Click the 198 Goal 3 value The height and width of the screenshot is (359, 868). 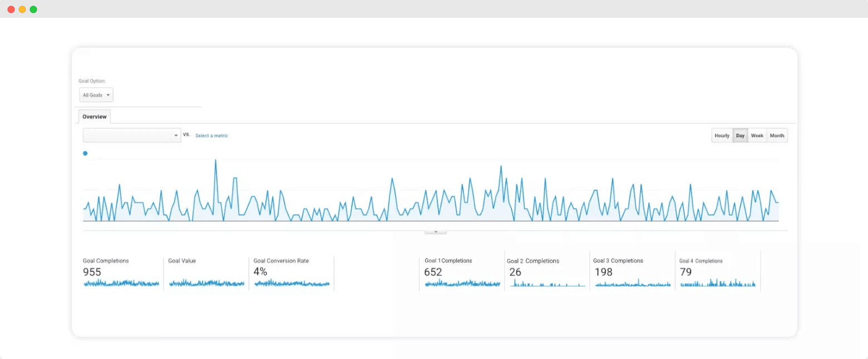(603, 272)
